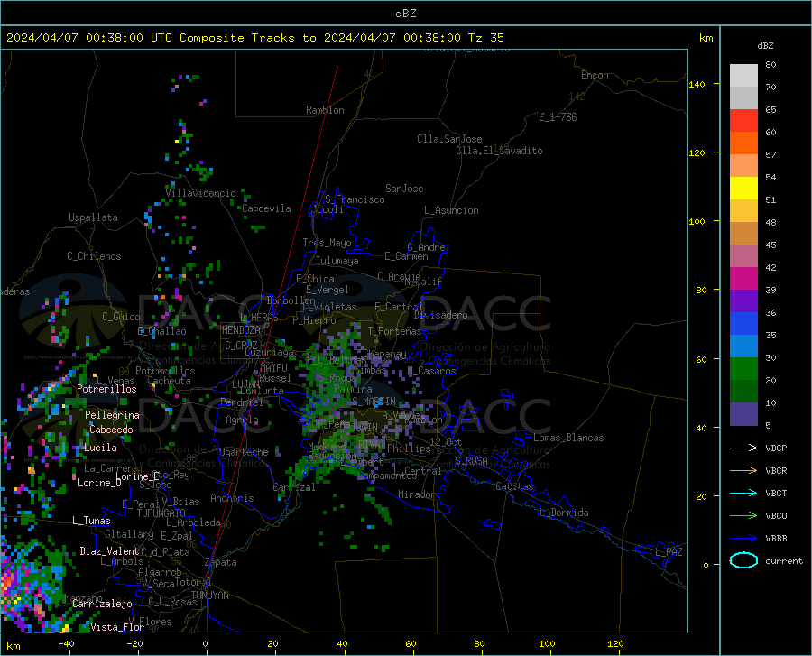The width and height of the screenshot is (812, 656).
Task: Click the green 30 dBZ color swatch
Action: tap(743, 369)
